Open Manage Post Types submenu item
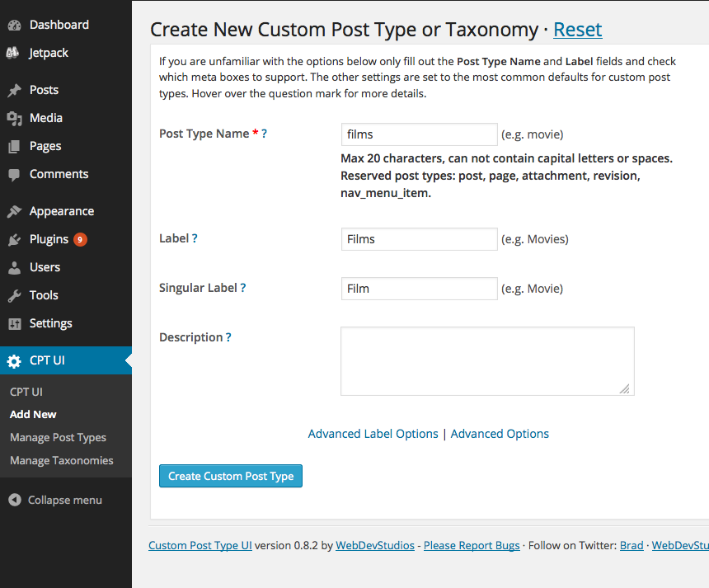The height and width of the screenshot is (588, 709). (x=58, y=437)
